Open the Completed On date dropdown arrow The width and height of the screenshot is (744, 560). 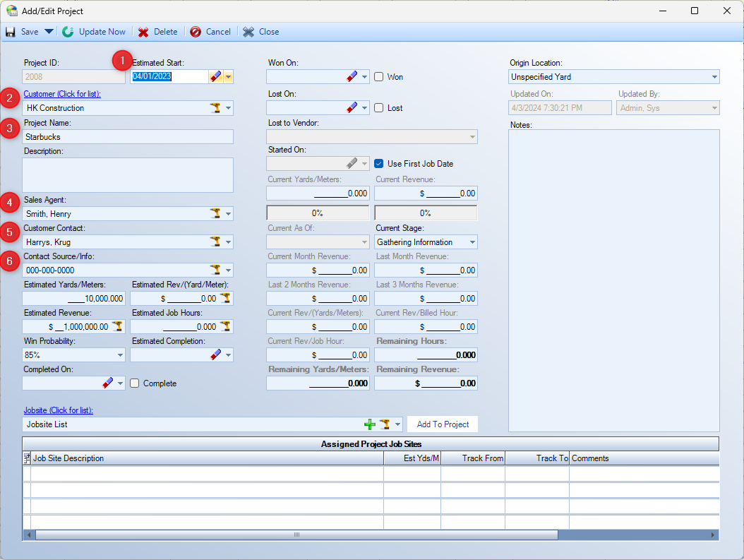point(121,383)
